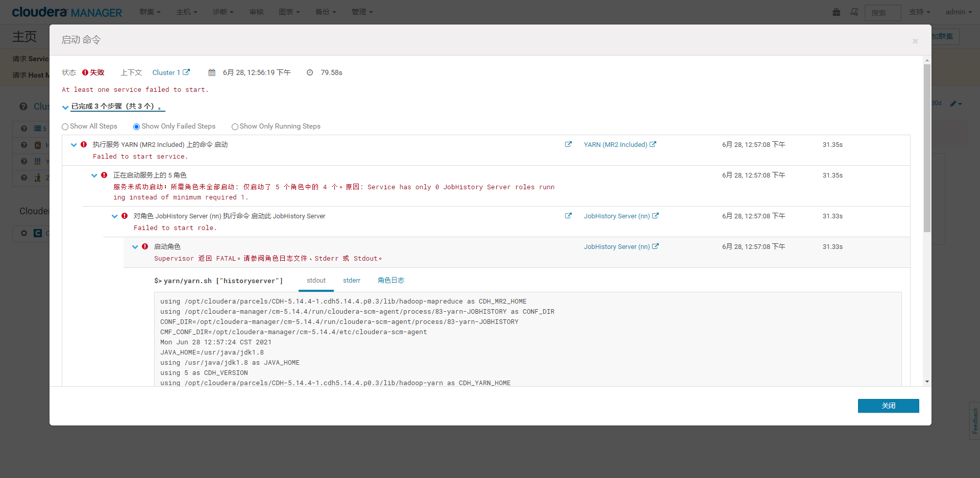Collapse the 正在启动服务上的 5 角色 step
Image resolution: width=980 pixels, height=478 pixels.
point(94,175)
